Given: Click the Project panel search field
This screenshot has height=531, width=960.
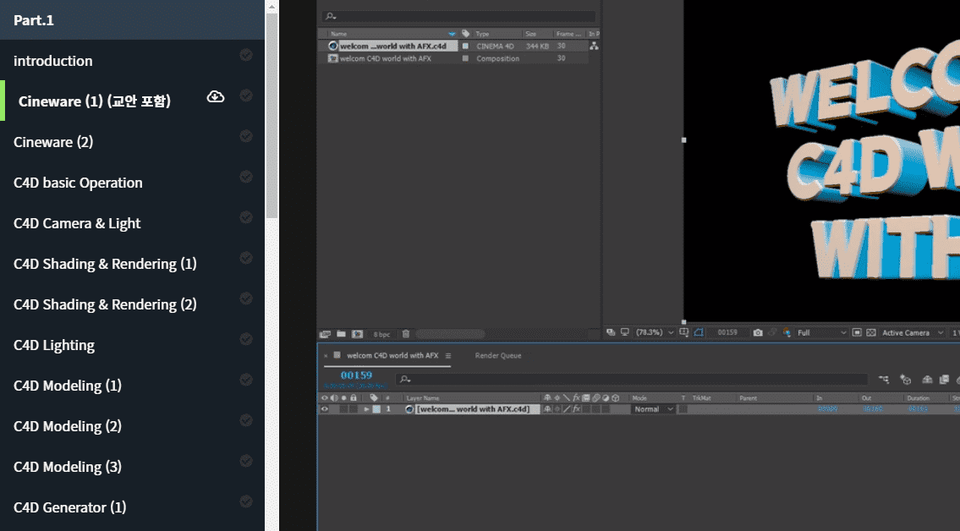Looking at the screenshot, I should [x=458, y=17].
